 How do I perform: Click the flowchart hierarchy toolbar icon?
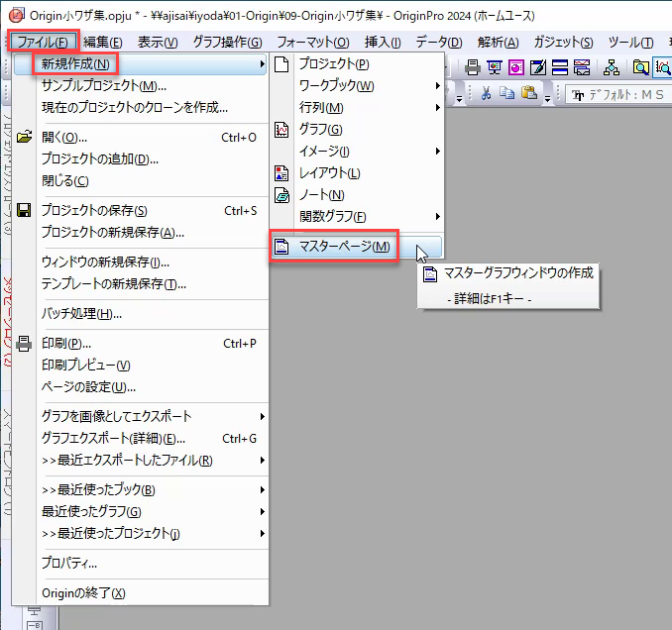pyautogui.click(x=612, y=67)
